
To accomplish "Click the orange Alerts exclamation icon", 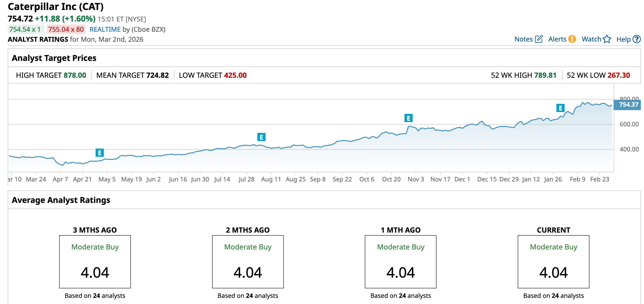I will [x=572, y=39].
